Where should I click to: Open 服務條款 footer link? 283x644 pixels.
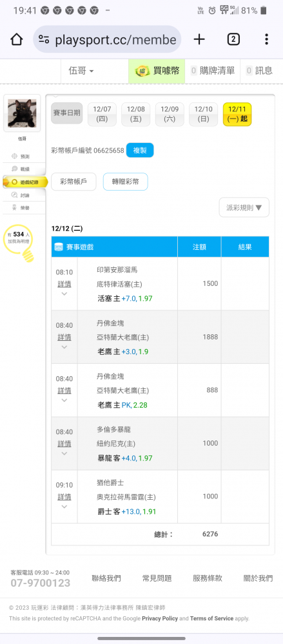(208, 578)
